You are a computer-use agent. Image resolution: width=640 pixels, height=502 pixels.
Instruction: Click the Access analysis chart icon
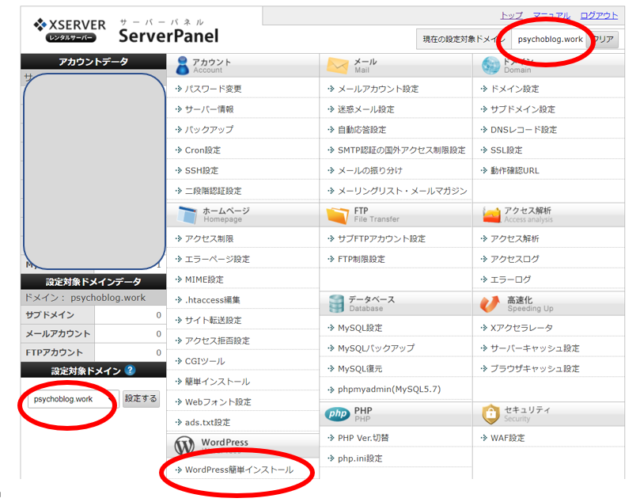pos(491,215)
